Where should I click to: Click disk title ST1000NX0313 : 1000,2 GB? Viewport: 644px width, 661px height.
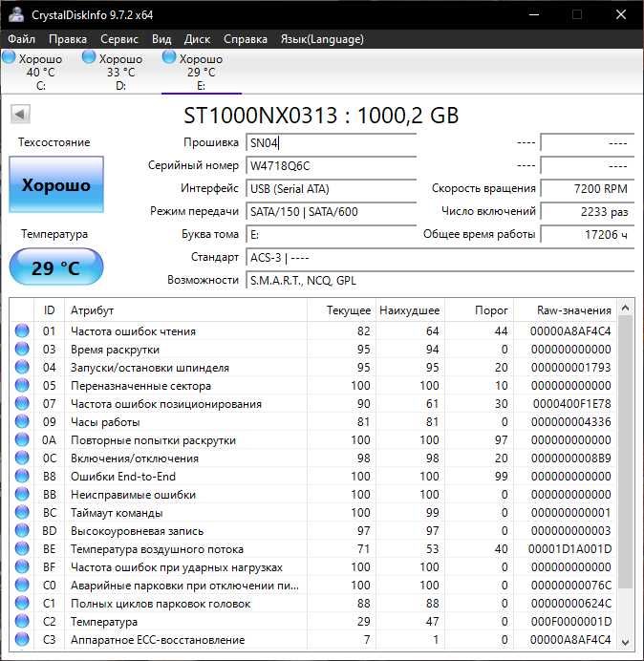click(x=321, y=115)
